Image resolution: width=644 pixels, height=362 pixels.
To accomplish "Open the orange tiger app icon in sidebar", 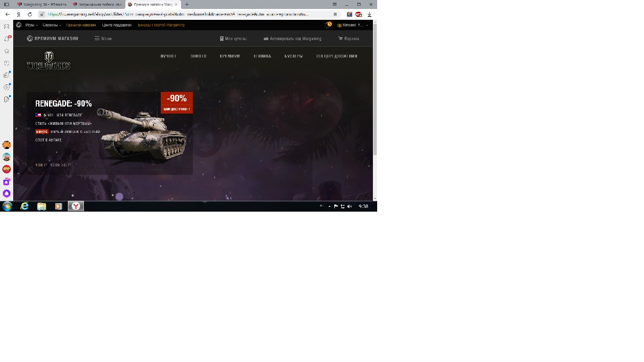I will pos(7,145).
